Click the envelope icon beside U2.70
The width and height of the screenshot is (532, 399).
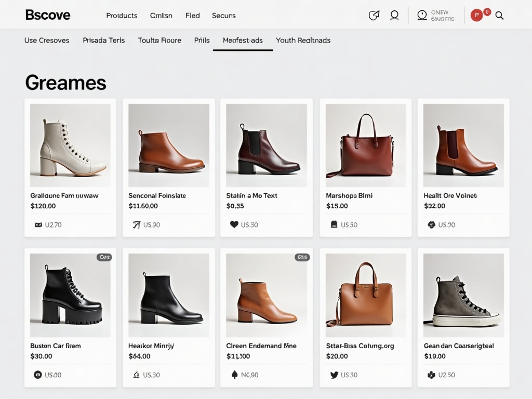point(38,224)
